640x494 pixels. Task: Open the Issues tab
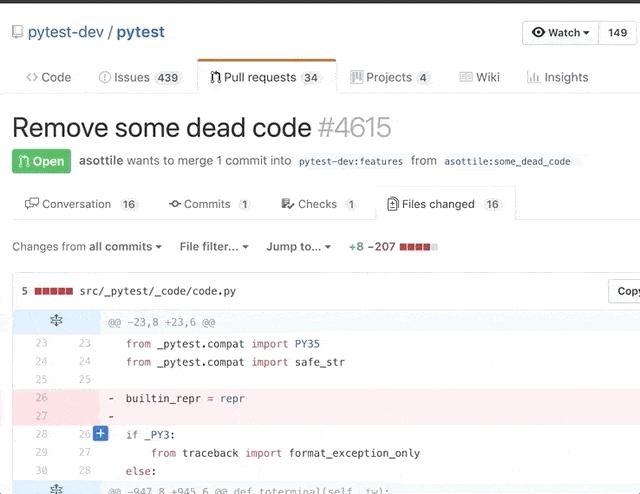tap(139, 77)
